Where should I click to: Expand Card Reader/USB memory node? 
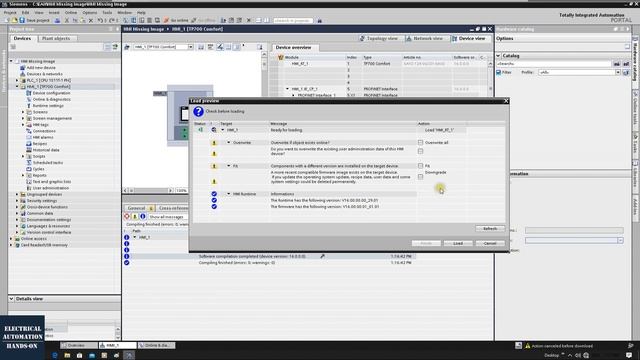tap(11, 245)
